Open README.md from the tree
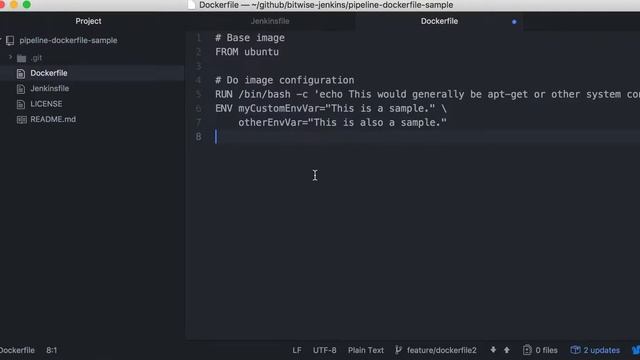Screen dimensions: 640x360 coord(53,120)
